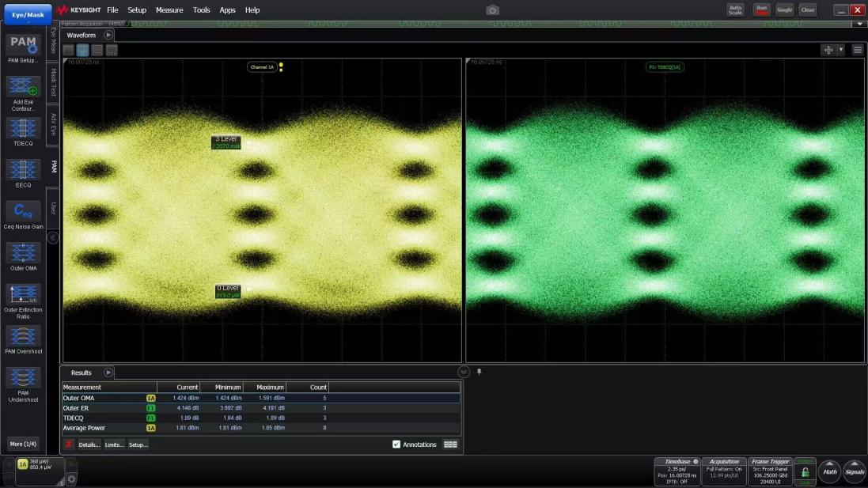Add the Outer Extinction Ratio measurement
Image resolution: width=868 pixels, height=488 pixels.
pyautogui.click(x=23, y=294)
